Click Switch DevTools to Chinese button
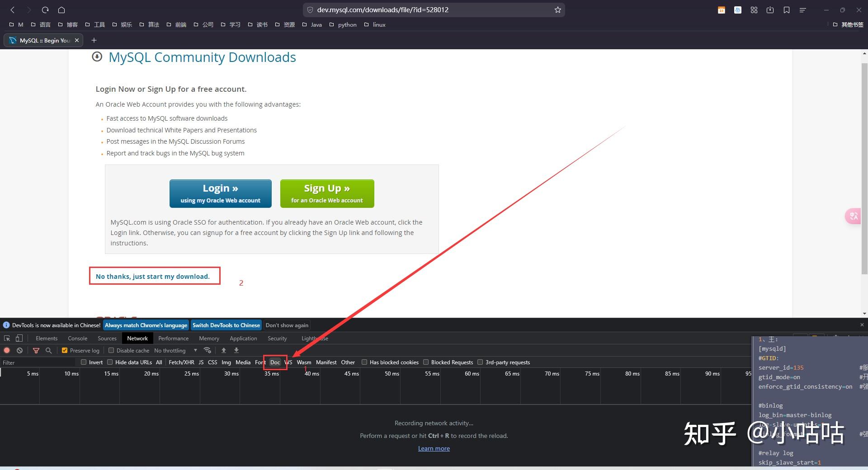 pos(226,325)
